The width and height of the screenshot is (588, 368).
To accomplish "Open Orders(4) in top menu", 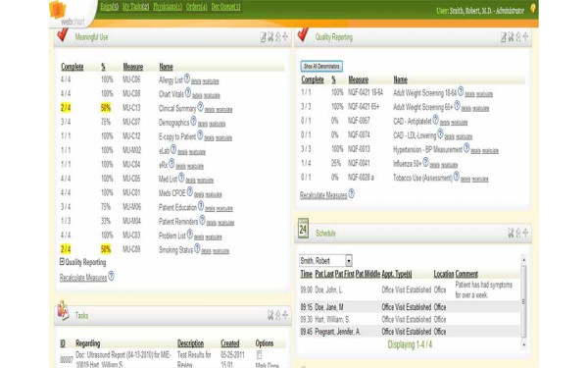I will [x=197, y=7].
